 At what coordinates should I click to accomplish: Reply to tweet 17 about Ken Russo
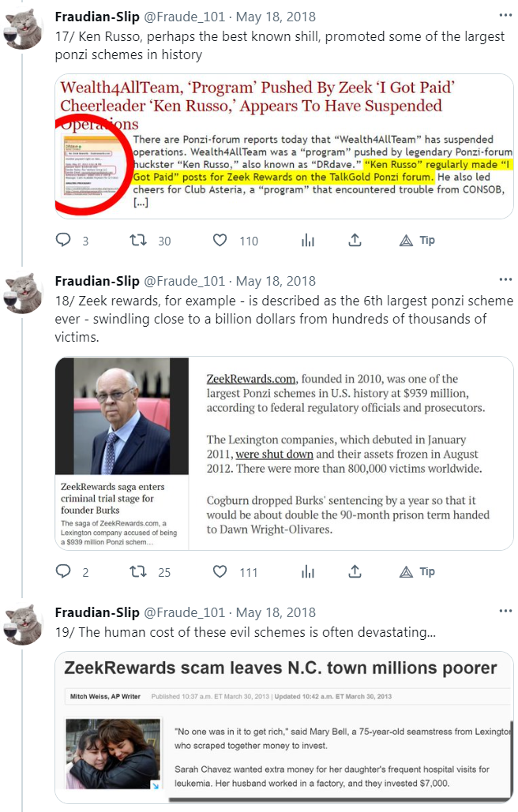pos(63,240)
